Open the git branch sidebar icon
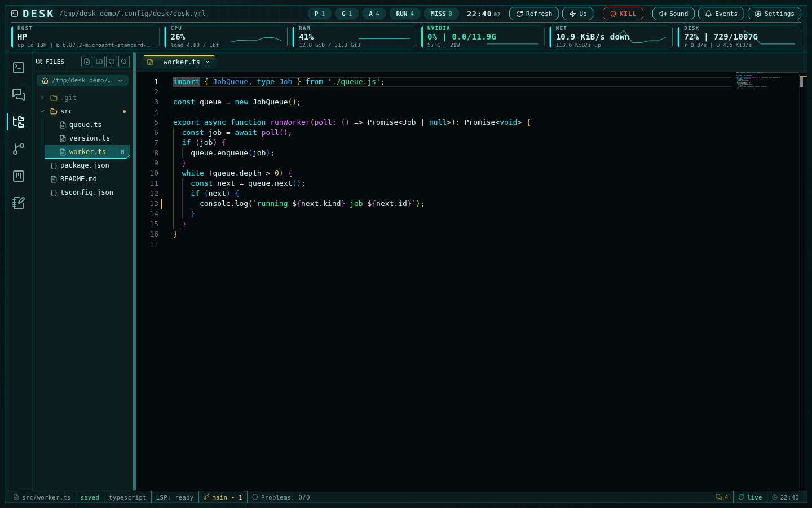The height and width of the screenshot is (508, 812). [x=19, y=149]
